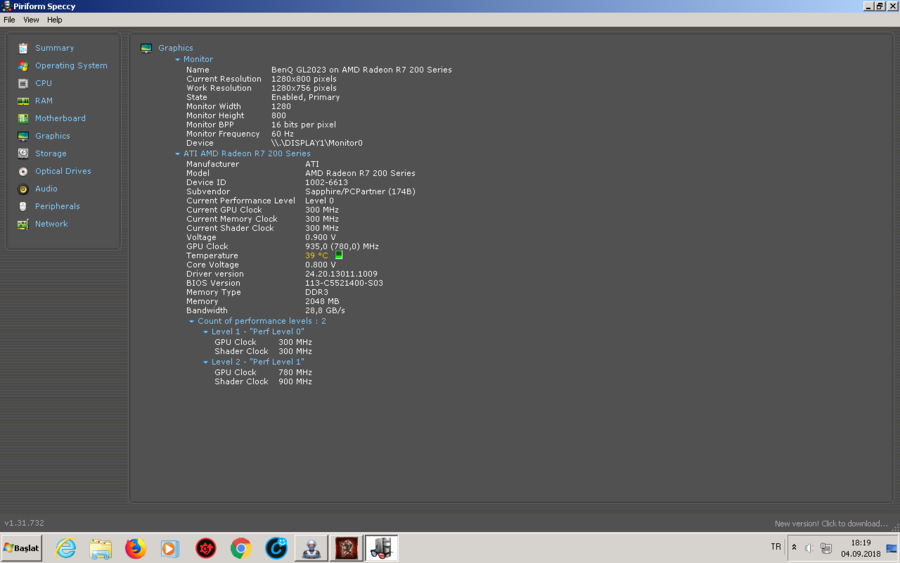Click the CPU chip icon in sidebar
Screen dimensions: 900x563
pyautogui.click(x=23, y=84)
